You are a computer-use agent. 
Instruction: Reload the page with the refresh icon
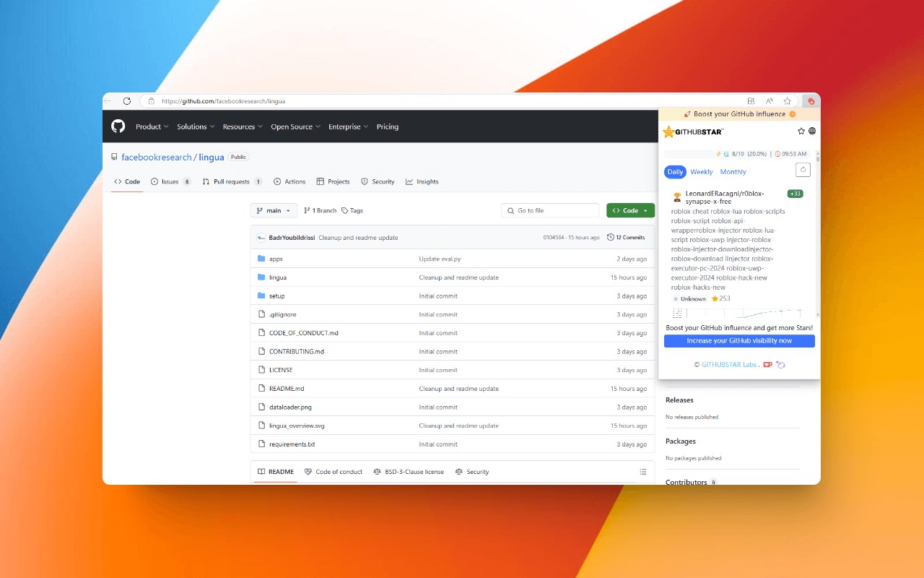coord(127,101)
